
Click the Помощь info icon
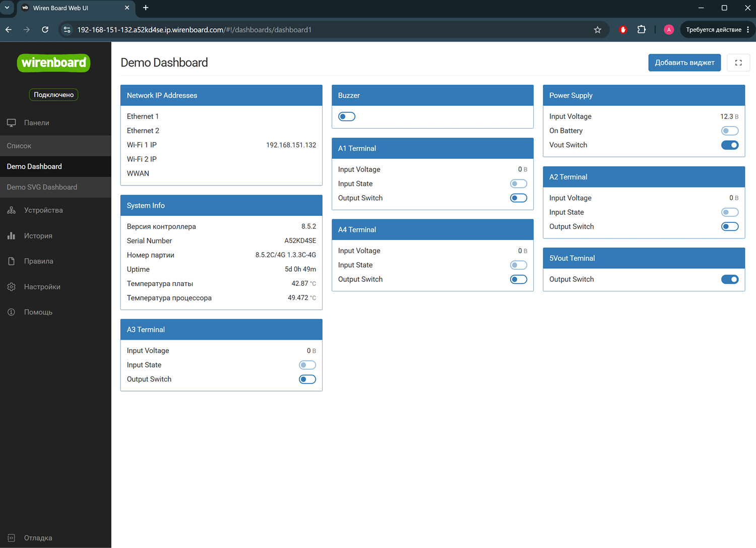12,312
